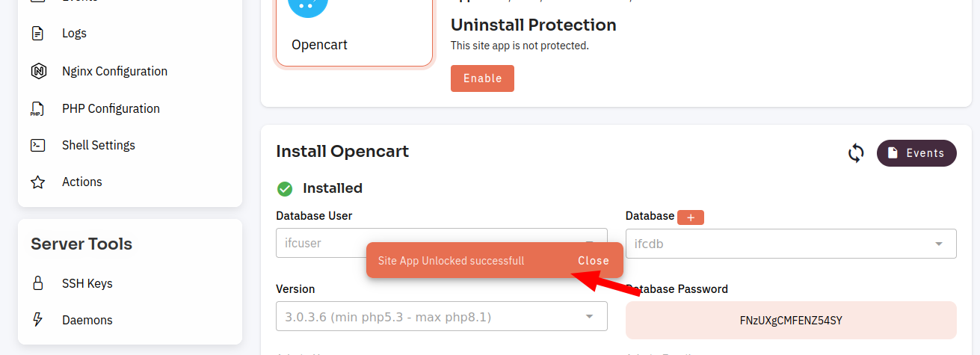Screen dimensions: 980x355
Task: Open Nginx Configuration hexagon icon
Action: 38,72
